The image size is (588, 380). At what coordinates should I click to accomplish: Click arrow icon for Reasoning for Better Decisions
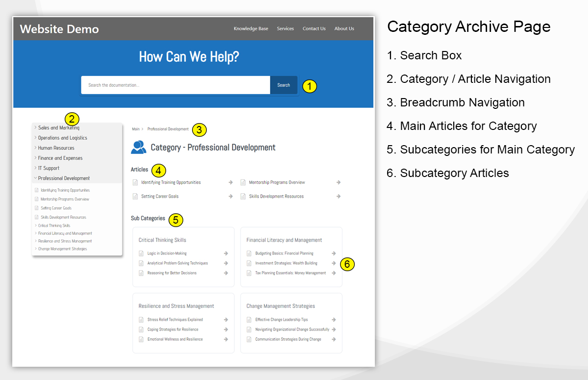click(226, 273)
